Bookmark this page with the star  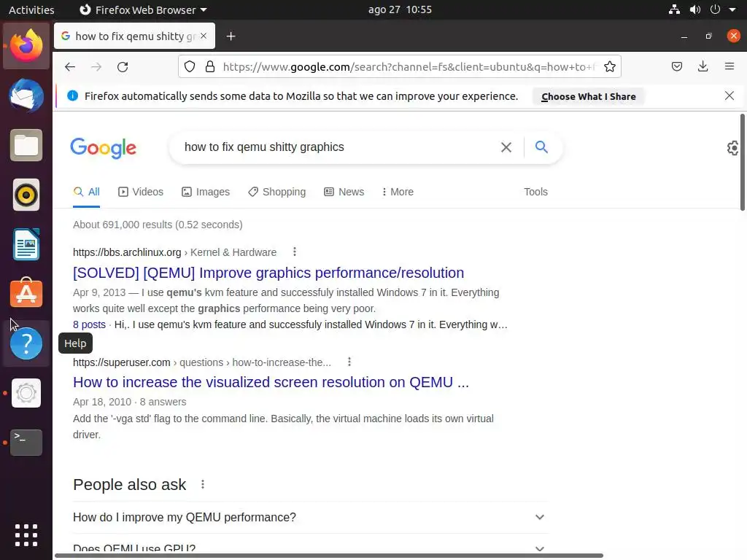tap(609, 66)
